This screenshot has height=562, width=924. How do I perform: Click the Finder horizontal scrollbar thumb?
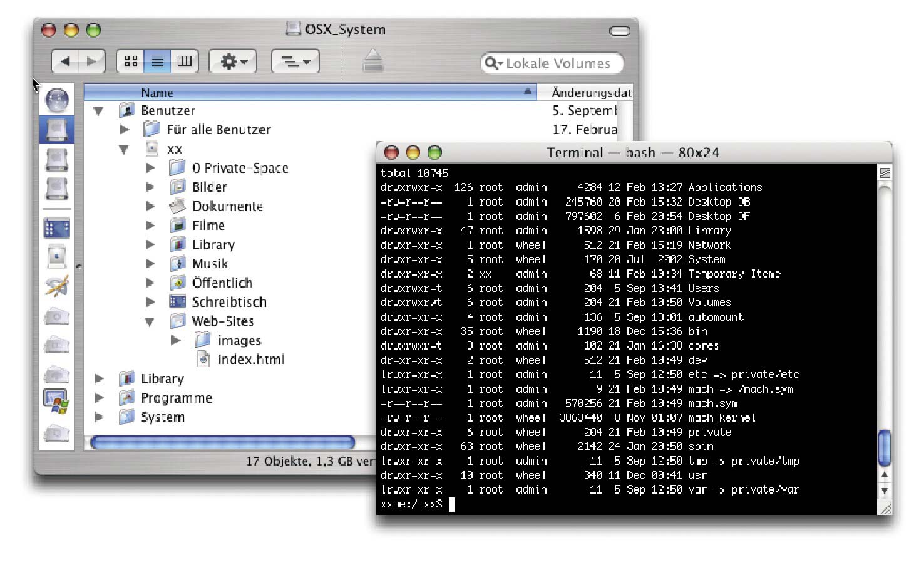[223, 443]
